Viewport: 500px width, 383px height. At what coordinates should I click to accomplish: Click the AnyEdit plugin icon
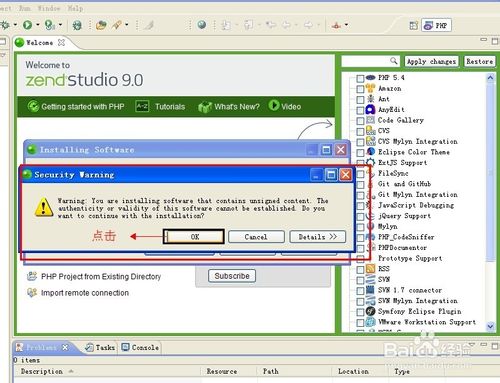[370, 109]
